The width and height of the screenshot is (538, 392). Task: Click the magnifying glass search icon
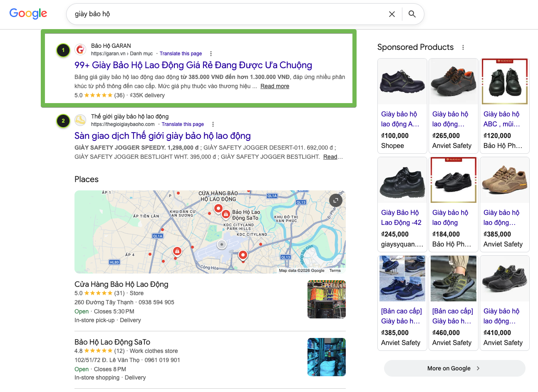point(412,14)
